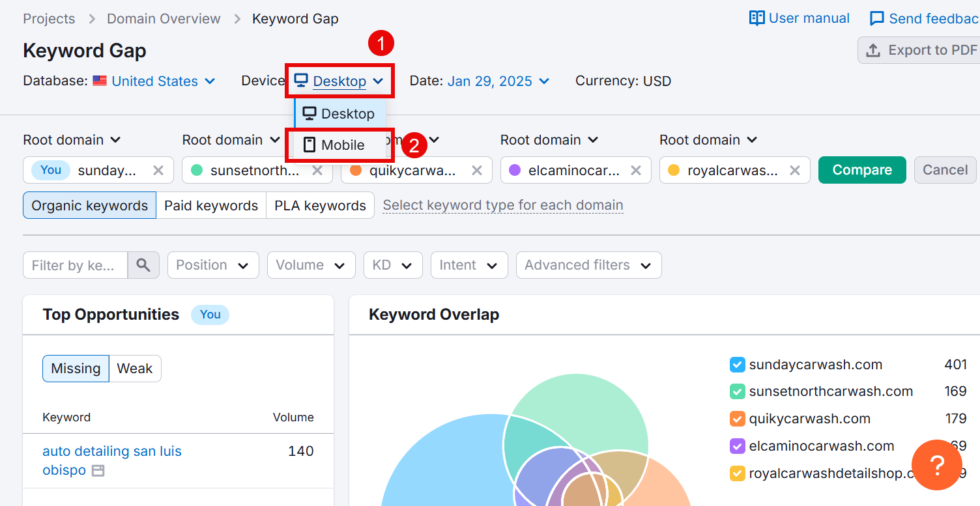The image size is (980, 506).
Task: Remove the sunday... domain with its X
Action: 158,170
